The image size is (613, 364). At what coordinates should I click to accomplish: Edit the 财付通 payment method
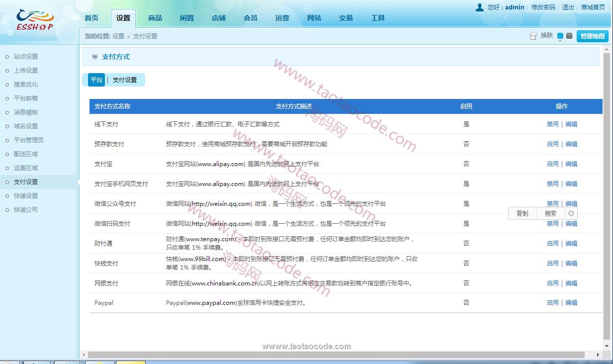571,244
